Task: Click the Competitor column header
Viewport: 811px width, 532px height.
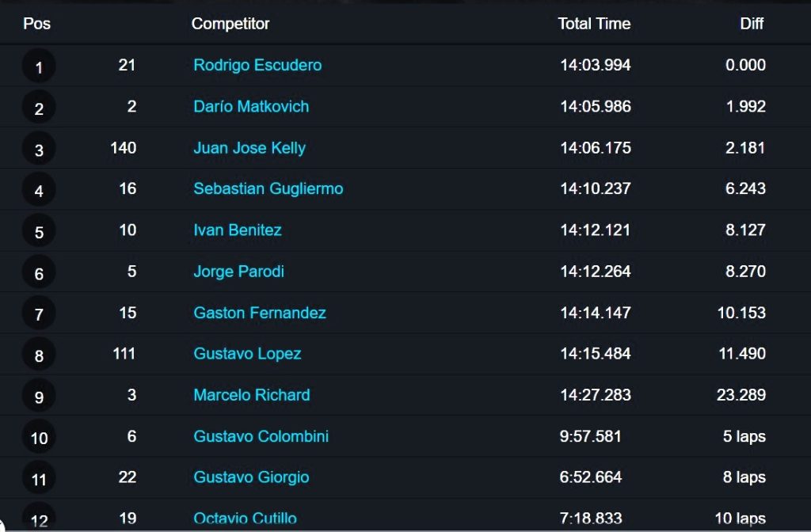Action: click(x=230, y=24)
